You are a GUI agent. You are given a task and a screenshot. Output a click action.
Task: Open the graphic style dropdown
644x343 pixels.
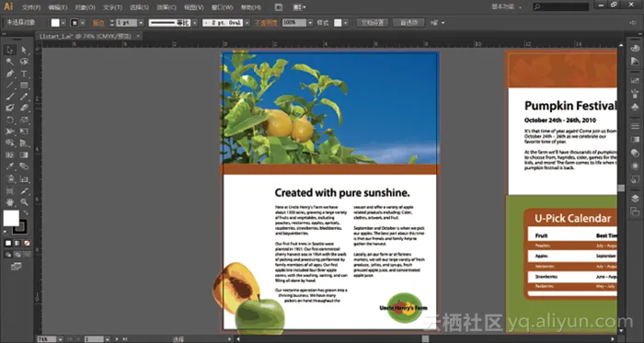click(x=346, y=23)
